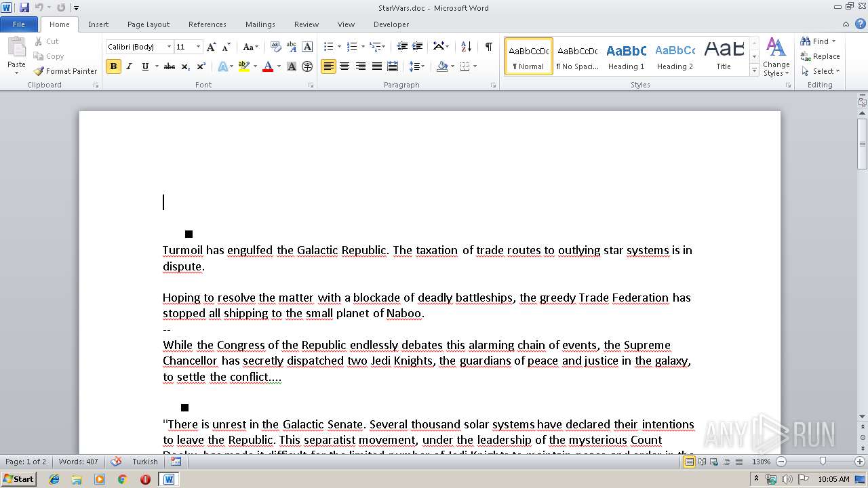This screenshot has width=868, height=488.
Task: Click the Replace button
Action: coord(821,56)
